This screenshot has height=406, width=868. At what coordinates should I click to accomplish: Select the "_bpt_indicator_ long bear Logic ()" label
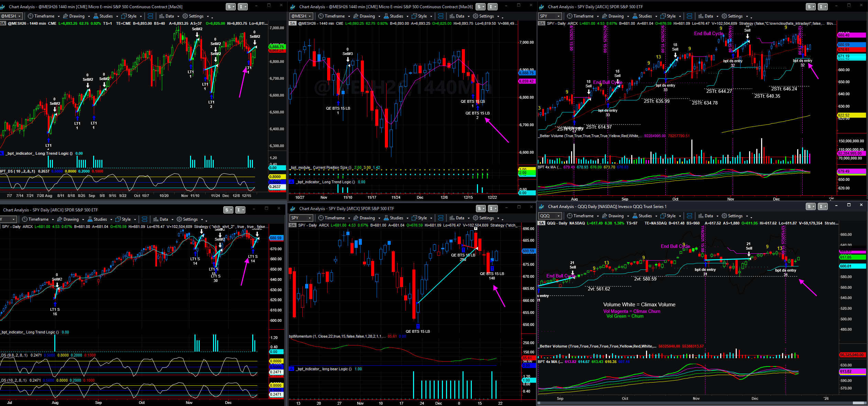pyautogui.click(x=324, y=369)
